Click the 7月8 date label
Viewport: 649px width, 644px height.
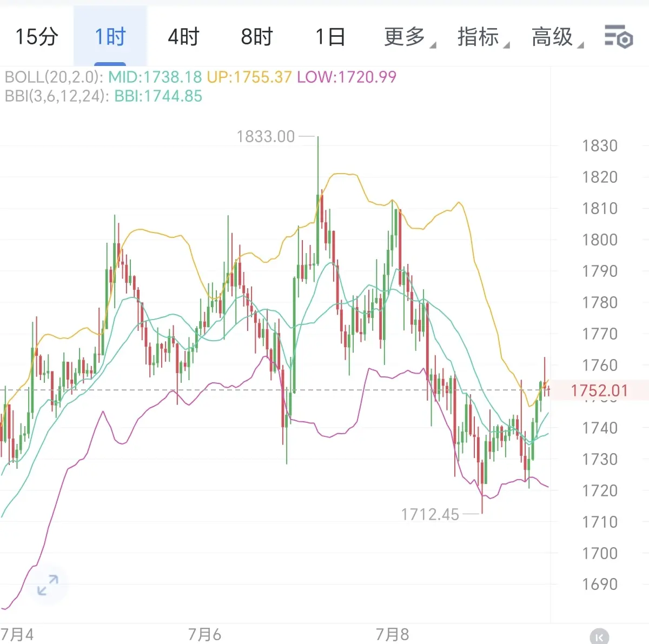(x=393, y=634)
